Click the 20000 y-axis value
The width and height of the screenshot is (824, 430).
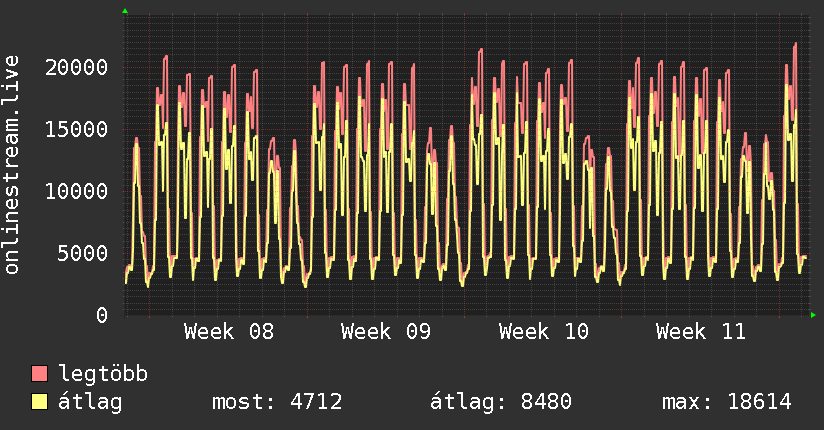(76, 67)
